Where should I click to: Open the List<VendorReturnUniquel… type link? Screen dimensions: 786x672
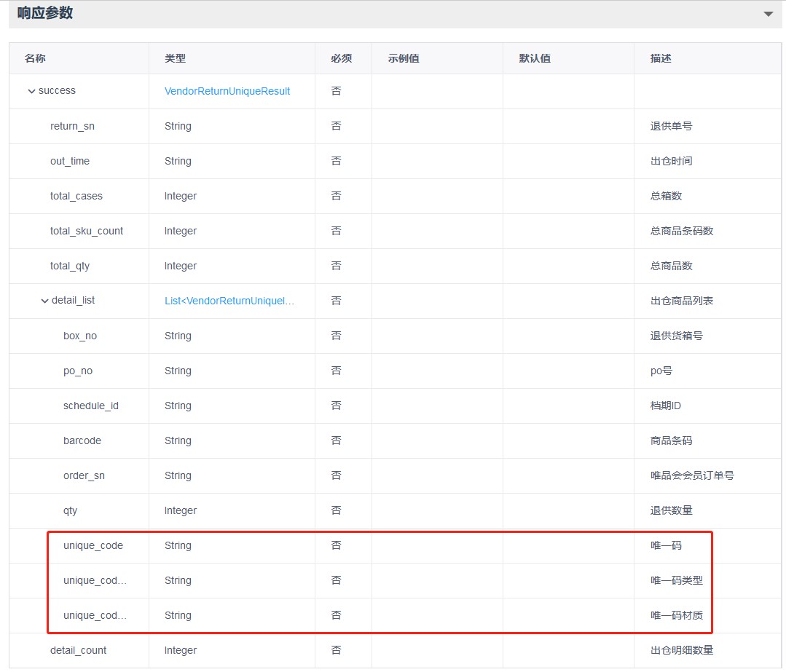229,301
